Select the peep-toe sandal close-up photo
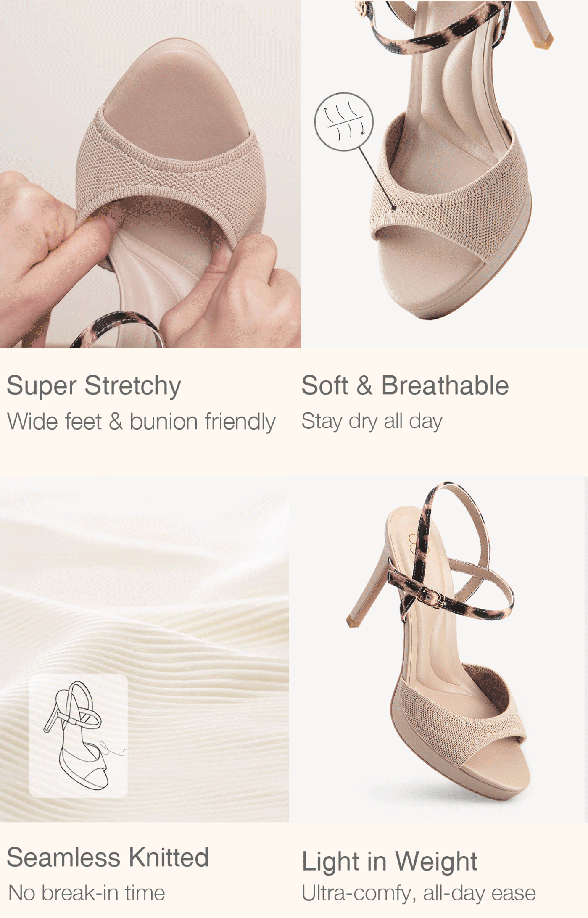This screenshot has height=918, width=588. coord(444,174)
